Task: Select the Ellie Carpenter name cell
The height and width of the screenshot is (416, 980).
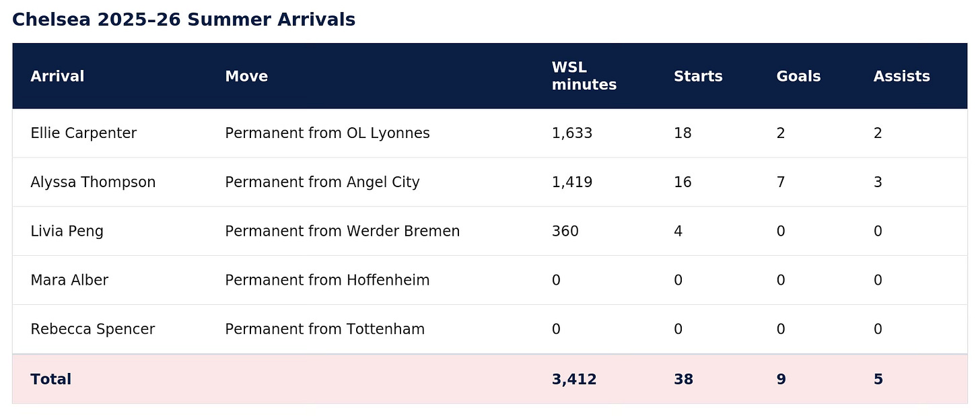Action: tap(83, 133)
